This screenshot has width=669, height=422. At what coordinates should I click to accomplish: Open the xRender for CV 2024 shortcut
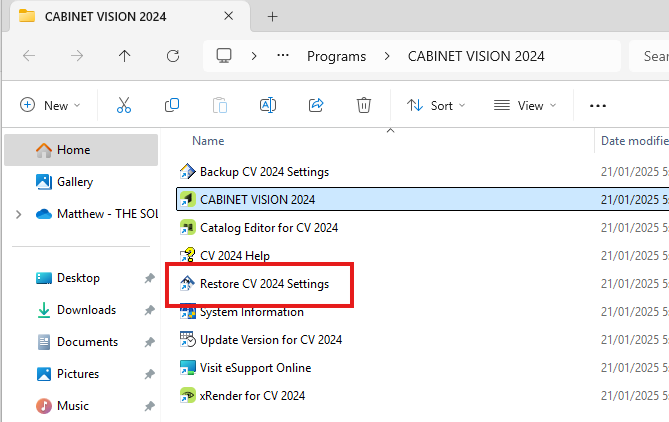click(252, 396)
